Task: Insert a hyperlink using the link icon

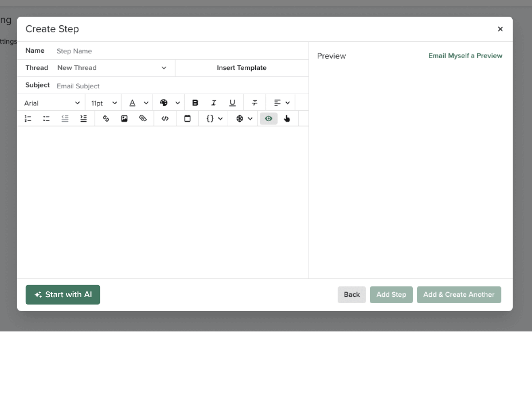Action: click(x=106, y=118)
